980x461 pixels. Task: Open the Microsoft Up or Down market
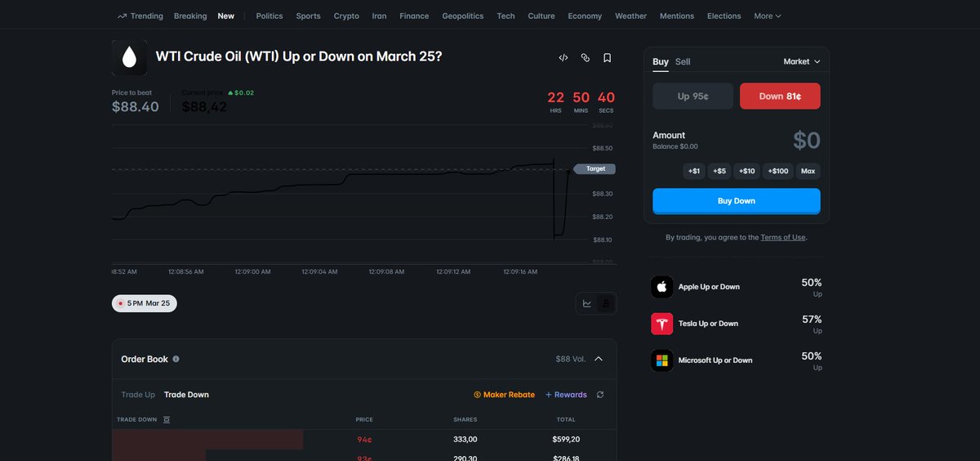click(x=715, y=360)
